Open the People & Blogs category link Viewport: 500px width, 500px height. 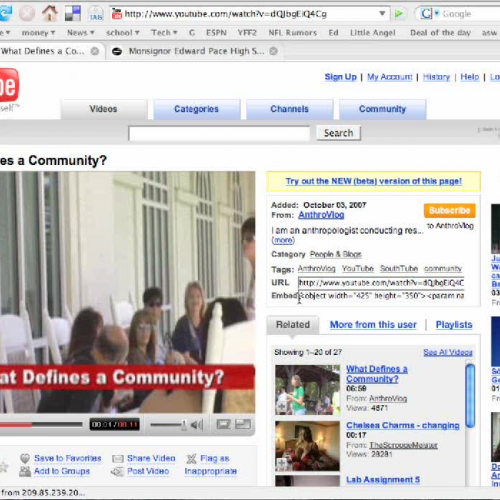335,254
